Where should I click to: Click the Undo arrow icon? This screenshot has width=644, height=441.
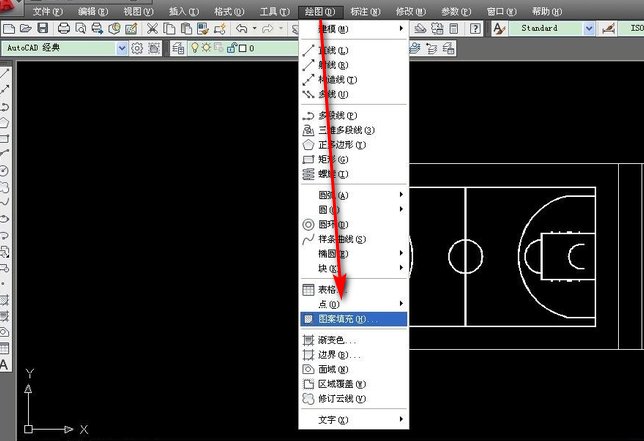click(242, 28)
